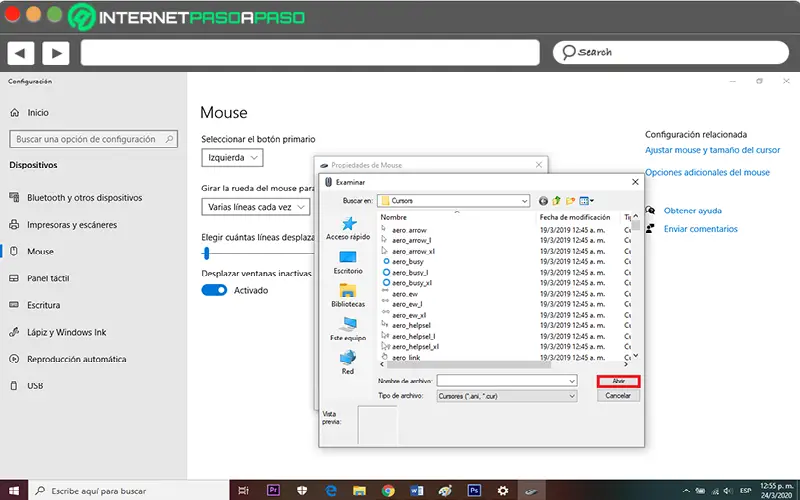
Task: Click the Abrir button
Action: click(618, 381)
